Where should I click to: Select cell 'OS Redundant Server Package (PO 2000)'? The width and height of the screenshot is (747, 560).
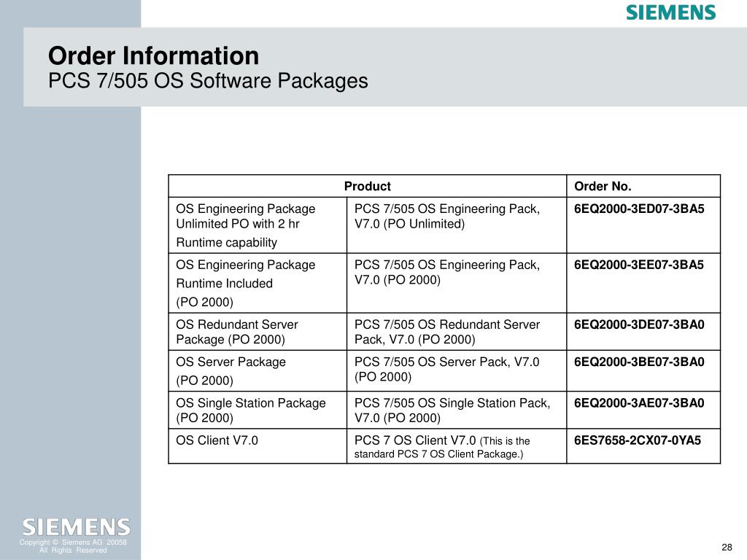[x=258, y=332]
